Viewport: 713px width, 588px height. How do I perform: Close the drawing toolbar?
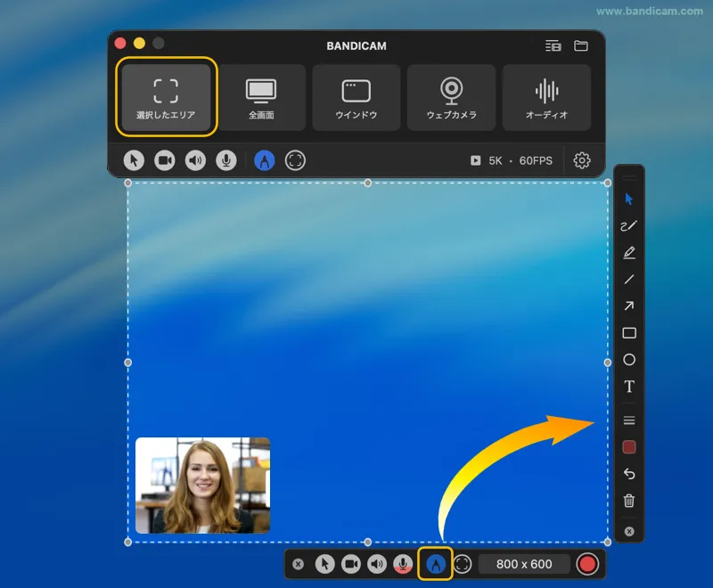629,532
